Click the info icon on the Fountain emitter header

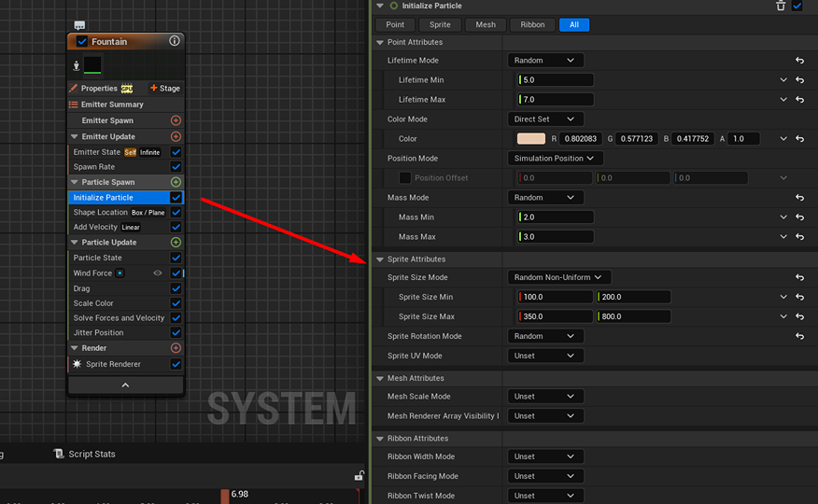175,41
